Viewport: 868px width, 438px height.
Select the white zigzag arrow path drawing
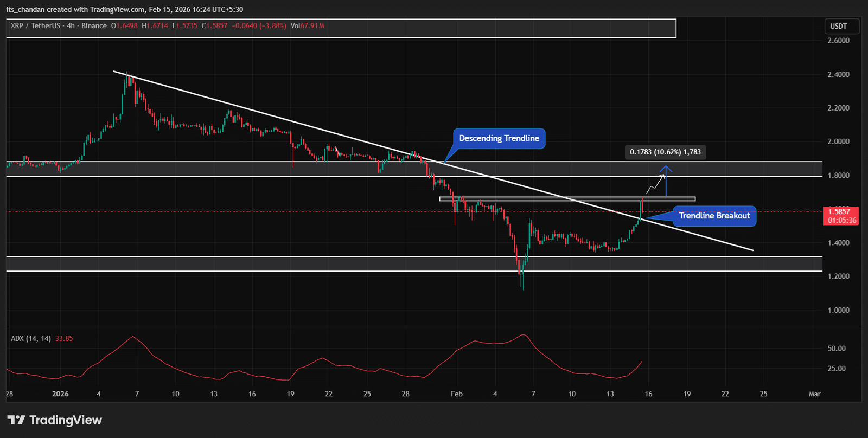click(x=655, y=184)
